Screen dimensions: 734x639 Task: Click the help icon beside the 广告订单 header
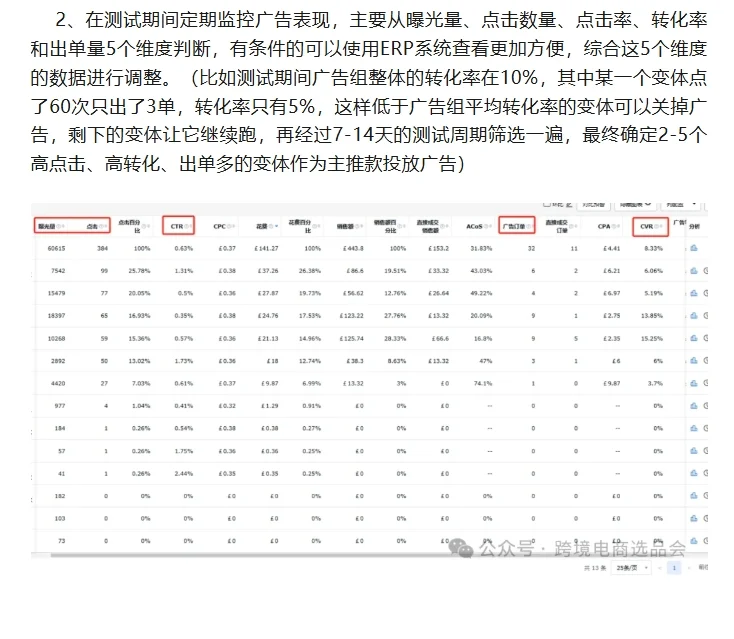click(528, 227)
